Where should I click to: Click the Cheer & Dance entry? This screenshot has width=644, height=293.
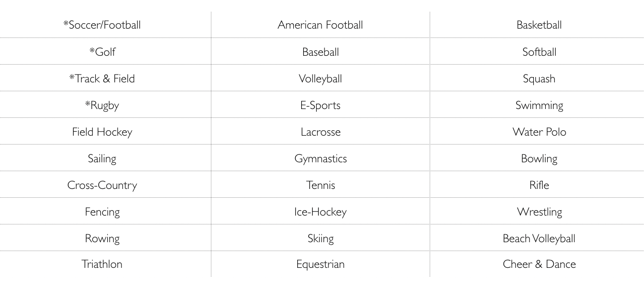pyautogui.click(x=539, y=264)
